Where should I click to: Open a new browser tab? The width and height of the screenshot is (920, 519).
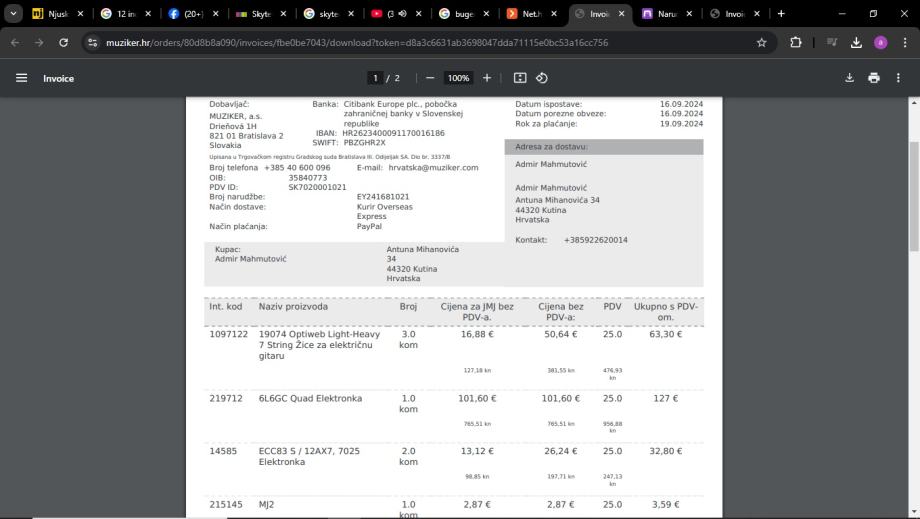(781, 13)
